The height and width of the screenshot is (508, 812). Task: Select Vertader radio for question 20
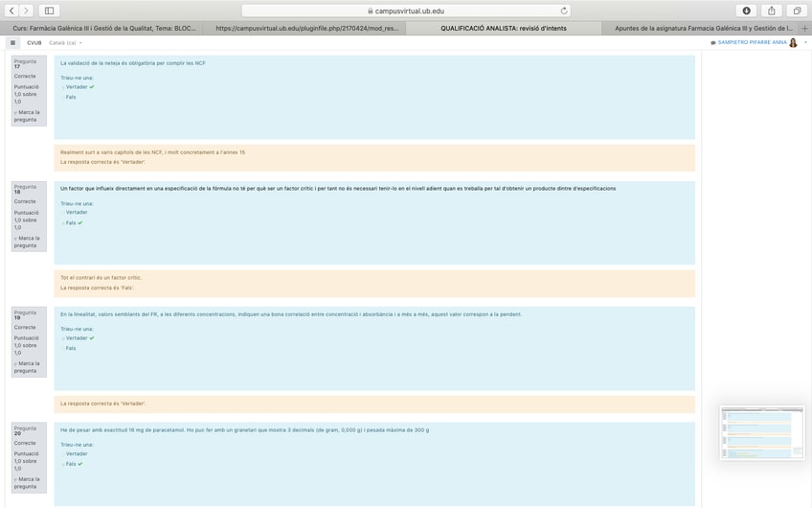tap(63, 454)
